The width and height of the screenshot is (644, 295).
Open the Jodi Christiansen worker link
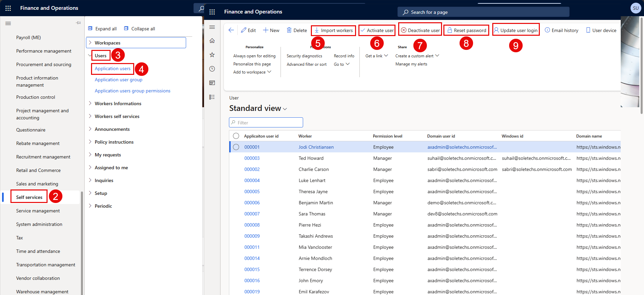[316, 147]
